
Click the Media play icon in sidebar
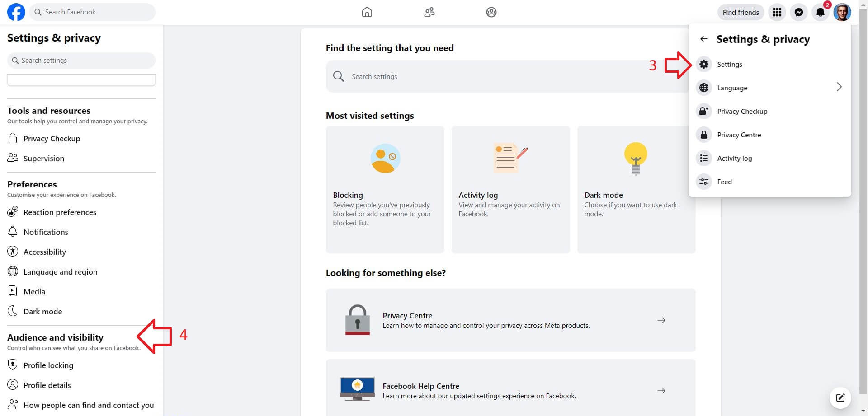[x=13, y=291]
